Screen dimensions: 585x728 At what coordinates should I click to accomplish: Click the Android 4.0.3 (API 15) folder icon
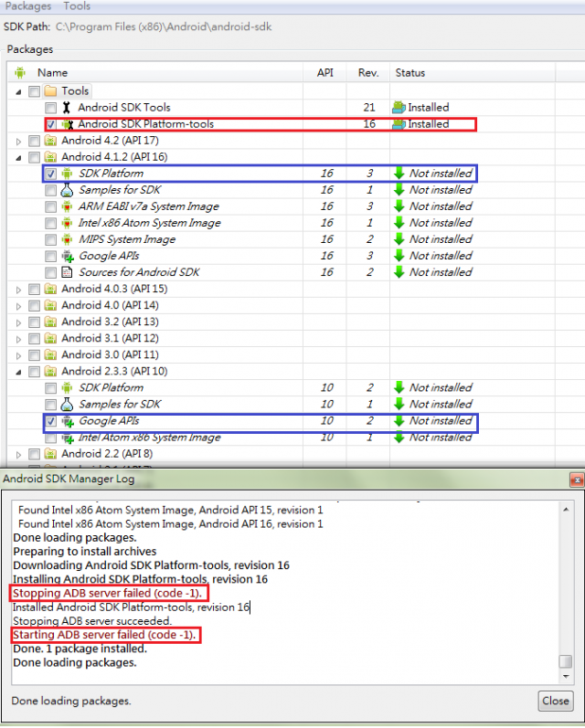50,289
